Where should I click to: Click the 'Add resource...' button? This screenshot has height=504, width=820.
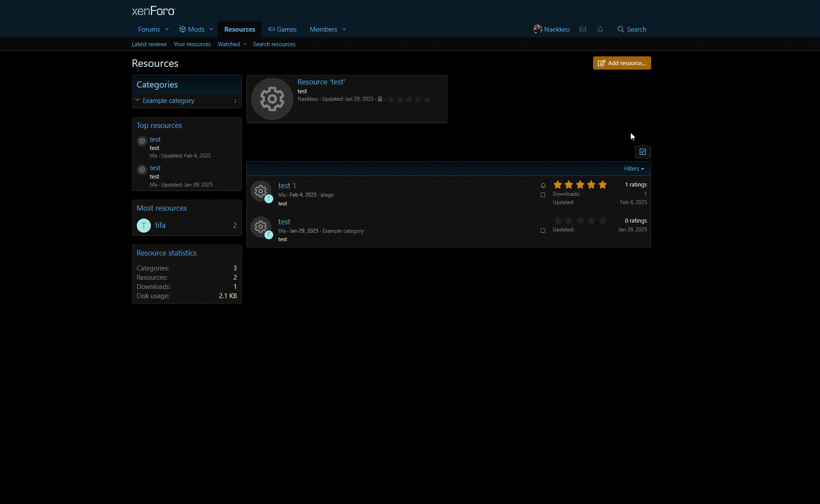[622, 63]
